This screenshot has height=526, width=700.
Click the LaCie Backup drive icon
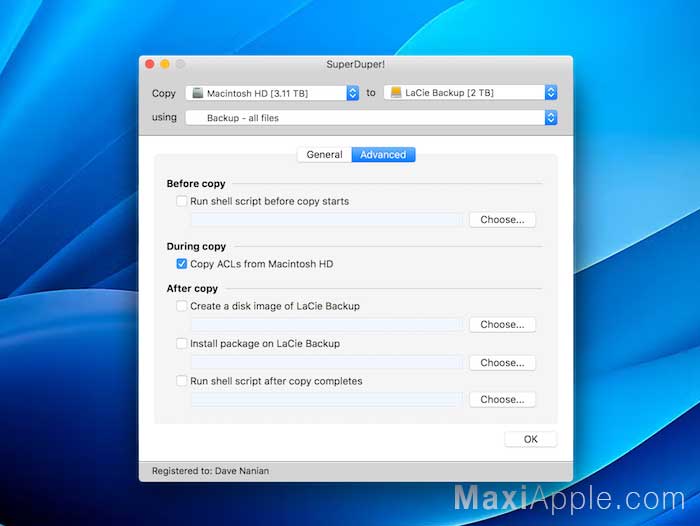coord(396,92)
